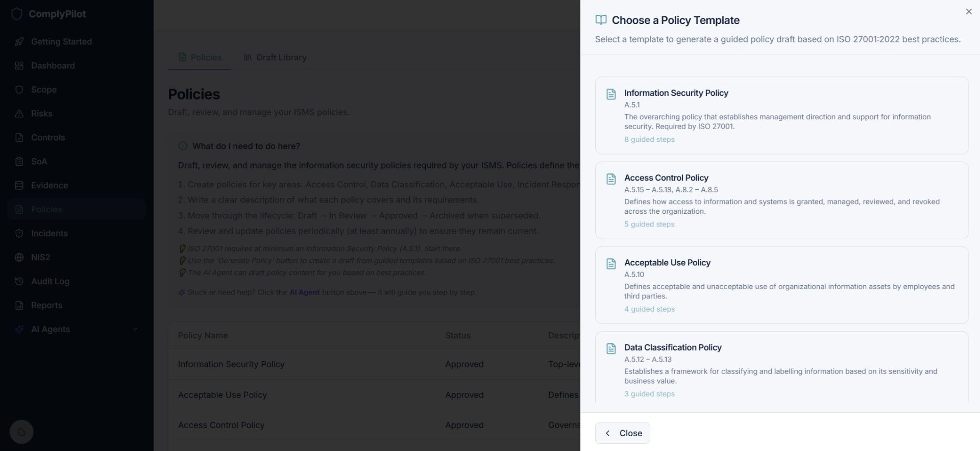Image resolution: width=980 pixels, height=451 pixels.
Task: Click the Information Security Policy template icon
Action: [x=611, y=94]
